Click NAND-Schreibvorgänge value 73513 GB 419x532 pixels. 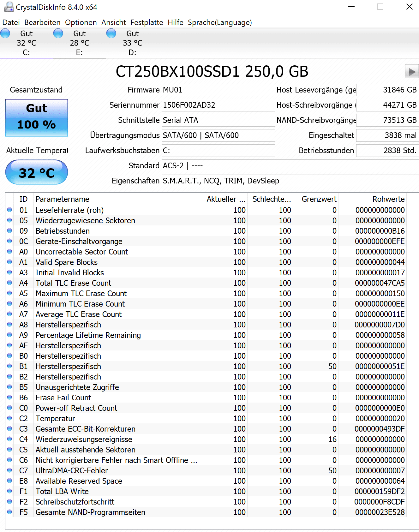click(387, 120)
